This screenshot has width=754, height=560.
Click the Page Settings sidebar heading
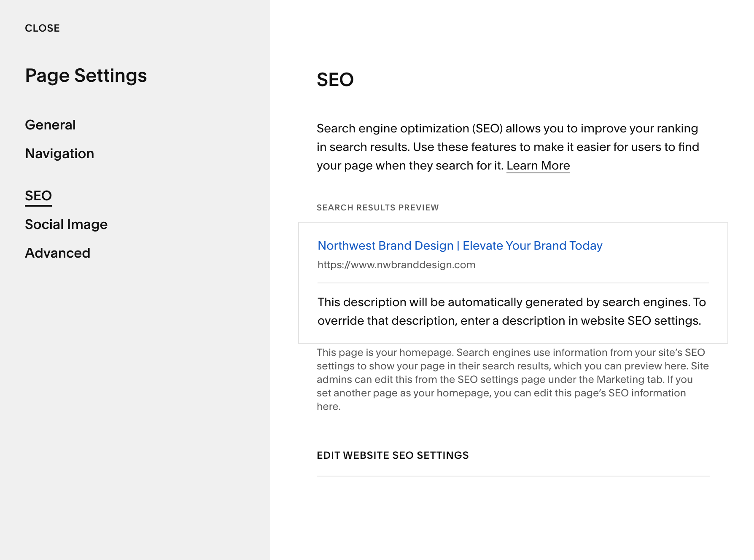[x=86, y=75]
